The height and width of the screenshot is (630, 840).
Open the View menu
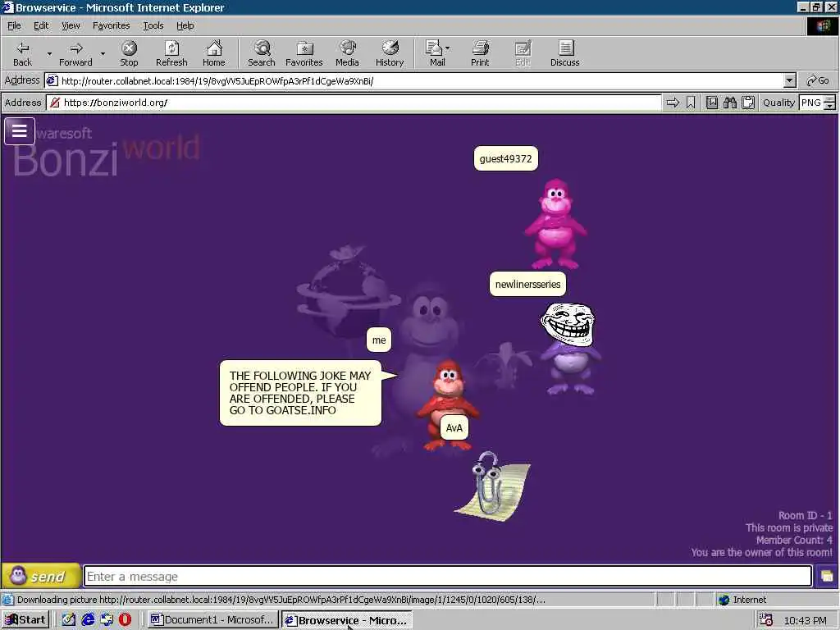(71, 25)
